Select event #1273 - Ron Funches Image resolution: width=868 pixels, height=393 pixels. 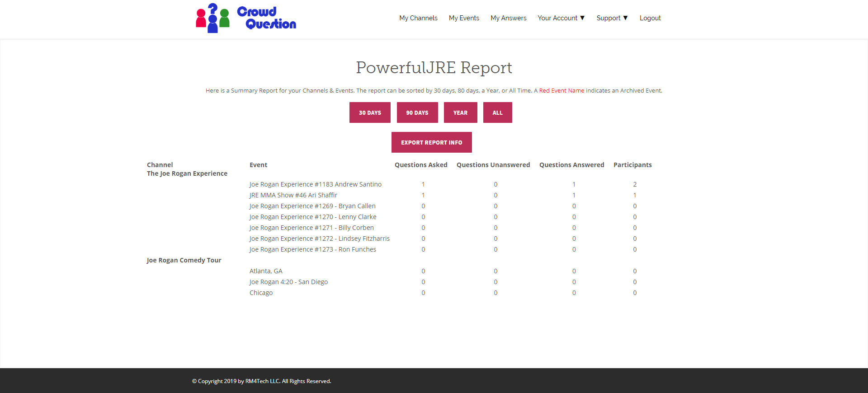pyautogui.click(x=313, y=249)
